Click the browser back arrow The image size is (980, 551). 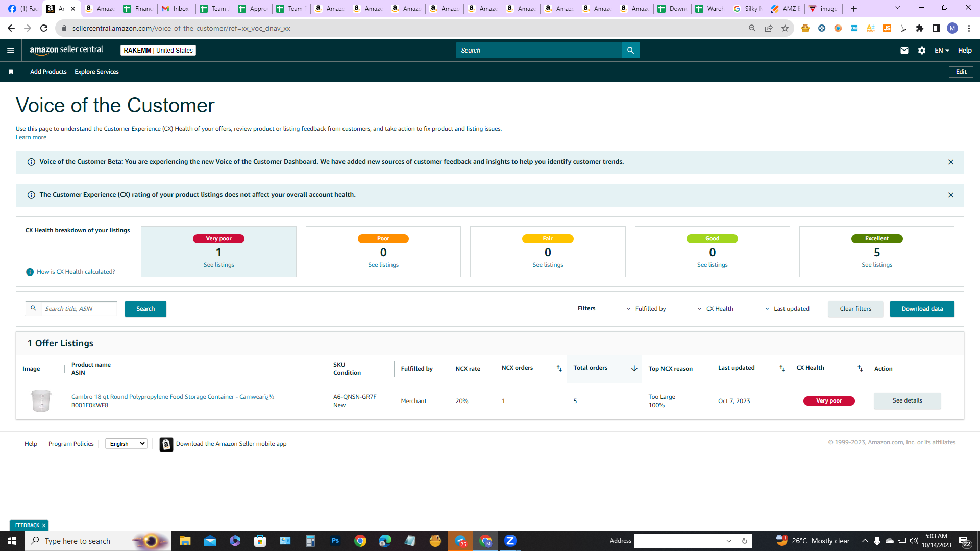(x=11, y=28)
